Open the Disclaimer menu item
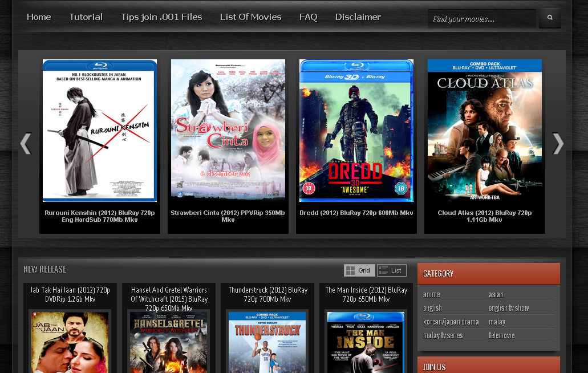 [x=358, y=17]
